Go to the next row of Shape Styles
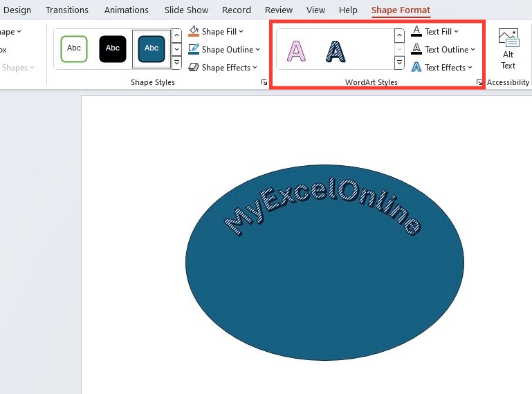 tap(177, 49)
